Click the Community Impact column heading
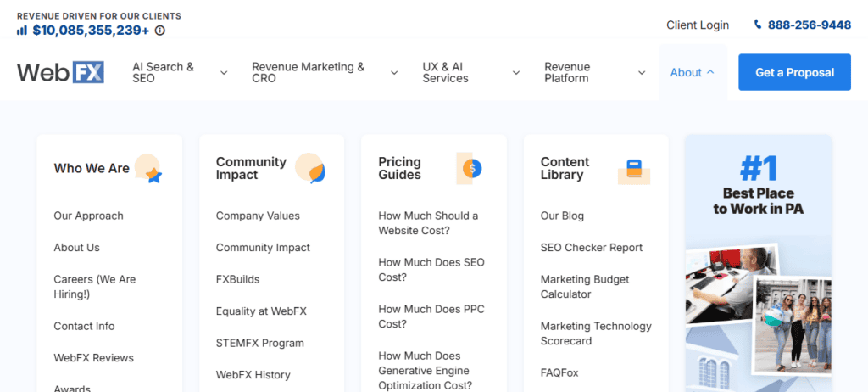This screenshot has width=868, height=392. (x=251, y=168)
